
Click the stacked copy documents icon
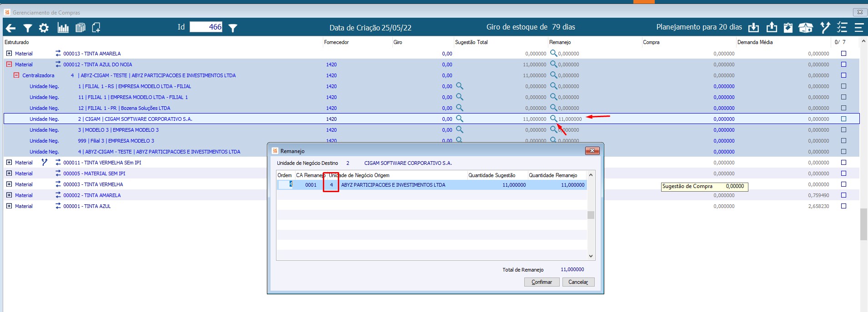[x=80, y=28]
